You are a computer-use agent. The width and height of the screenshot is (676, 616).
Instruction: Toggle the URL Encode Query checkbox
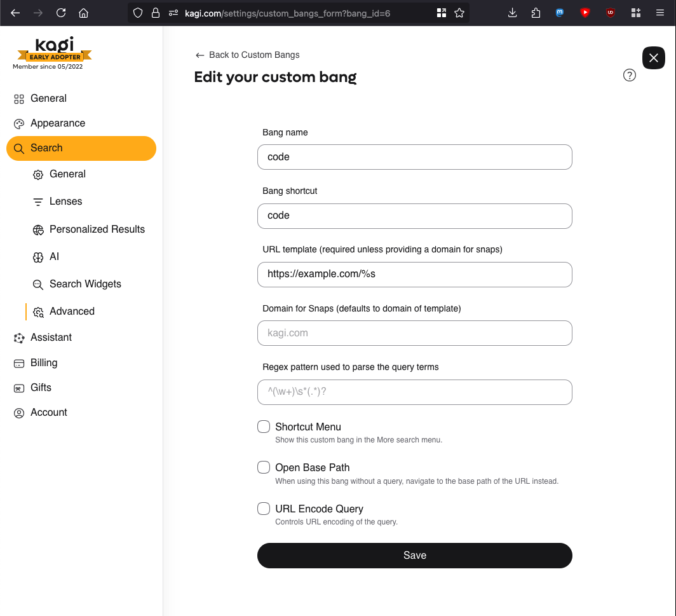[264, 509]
